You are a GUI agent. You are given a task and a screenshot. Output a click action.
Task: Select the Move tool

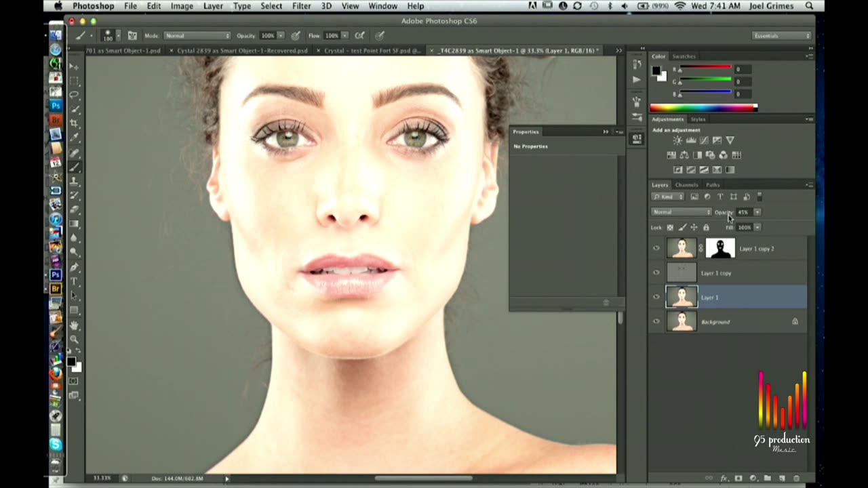[x=75, y=66]
